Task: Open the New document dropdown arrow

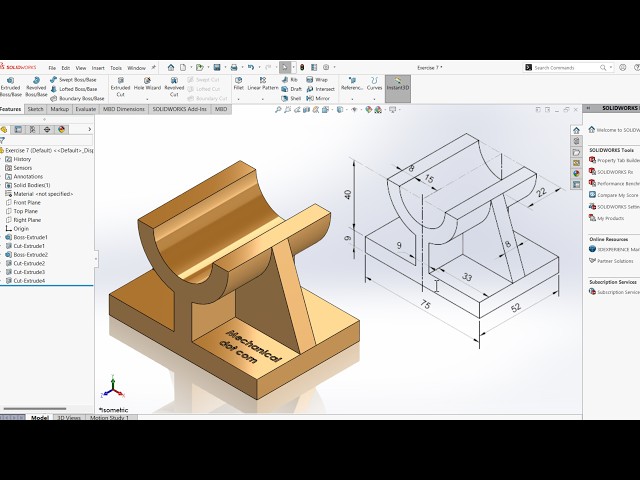Action: [x=191, y=67]
